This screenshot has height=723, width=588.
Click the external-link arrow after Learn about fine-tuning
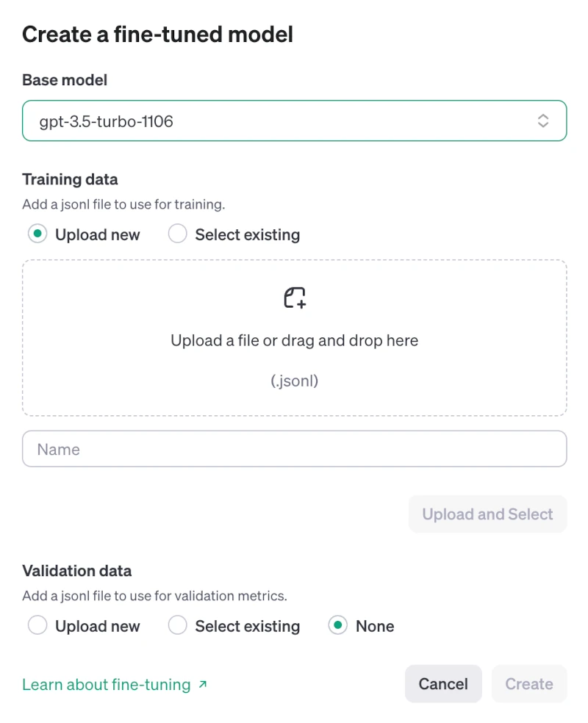tap(203, 683)
